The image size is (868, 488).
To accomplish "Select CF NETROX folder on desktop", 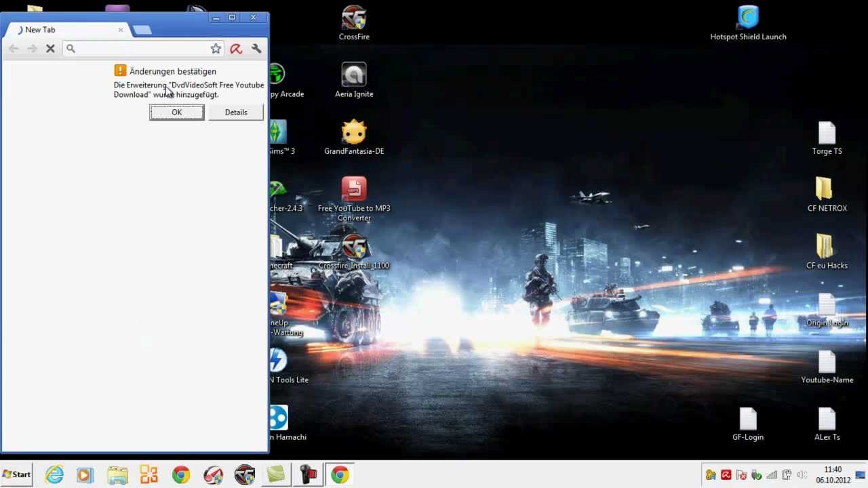I will tap(827, 195).
